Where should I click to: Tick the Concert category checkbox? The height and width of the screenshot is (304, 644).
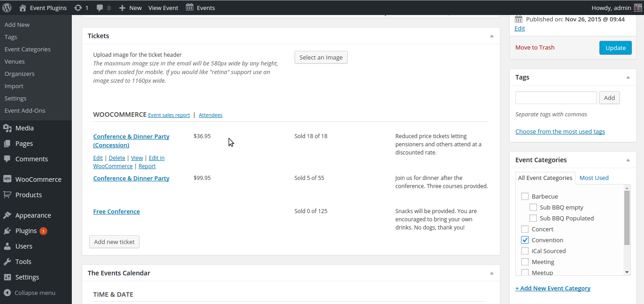point(525,229)
